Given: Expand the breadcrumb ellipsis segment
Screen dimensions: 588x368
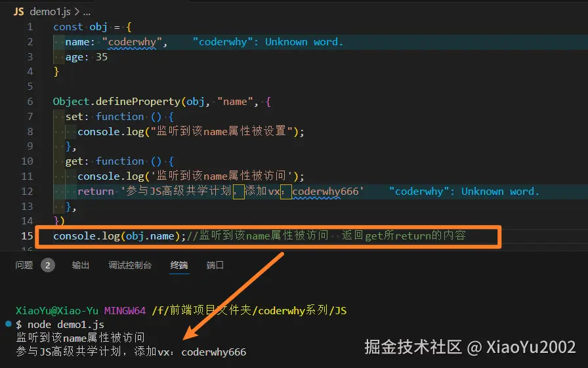Looking at the screenshot, I should (x=87, y=12).
